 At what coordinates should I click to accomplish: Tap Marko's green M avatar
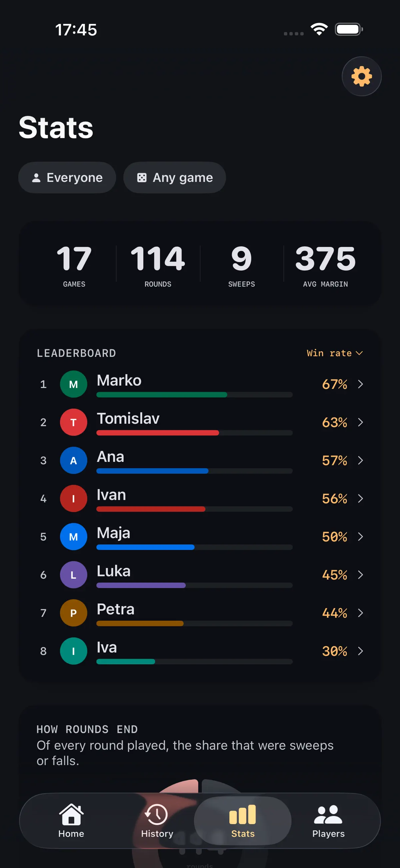tap(74, 384)
